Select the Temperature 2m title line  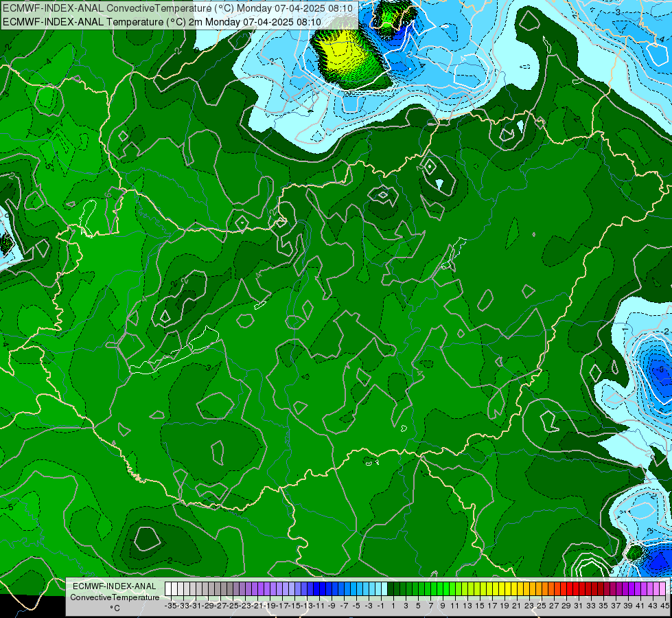coord(161,22)
